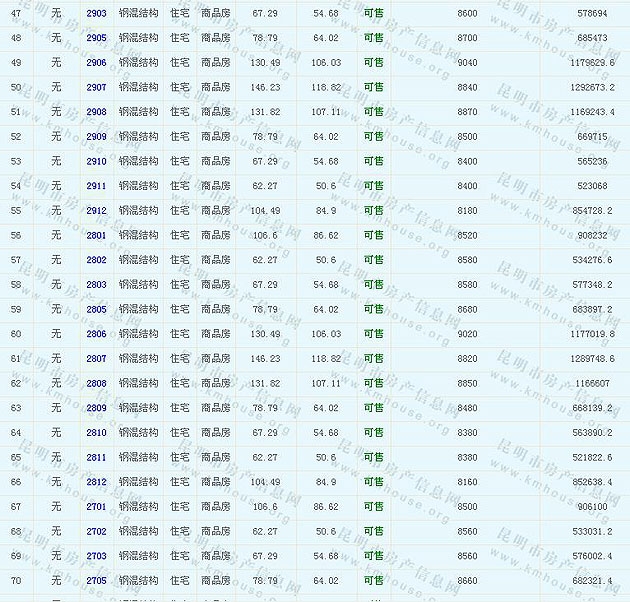630x602 pixels.
Task: View room 2908 details
Action: pos(96,112)
